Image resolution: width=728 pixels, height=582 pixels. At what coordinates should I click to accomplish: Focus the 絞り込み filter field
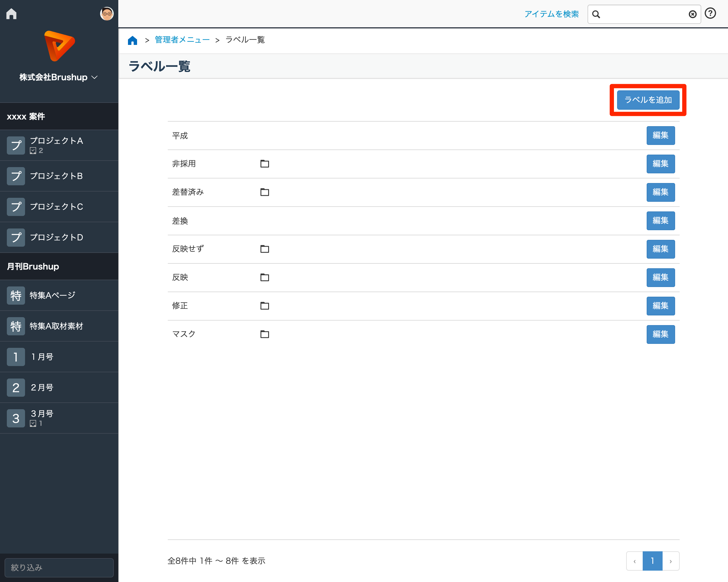tap(59, 568)
